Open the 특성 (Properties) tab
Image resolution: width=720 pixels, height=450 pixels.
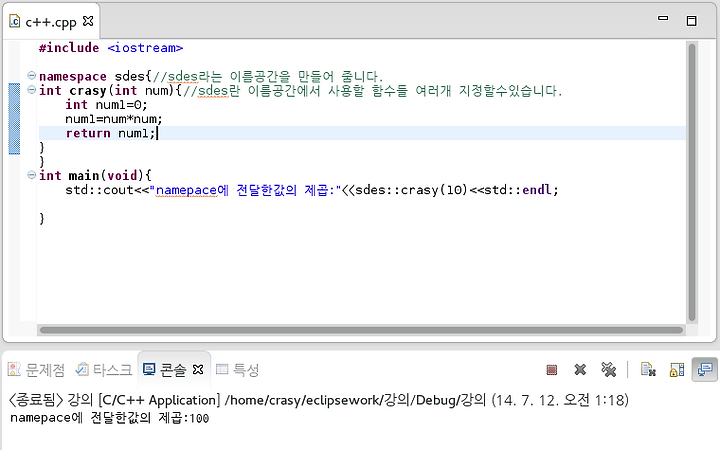click(x=237, y=370)
